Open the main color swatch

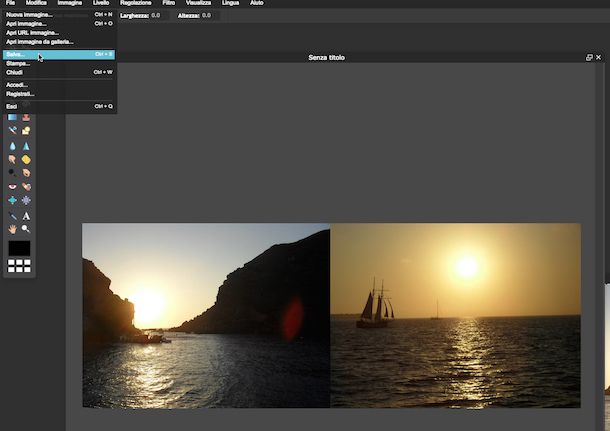click(19, 248)
